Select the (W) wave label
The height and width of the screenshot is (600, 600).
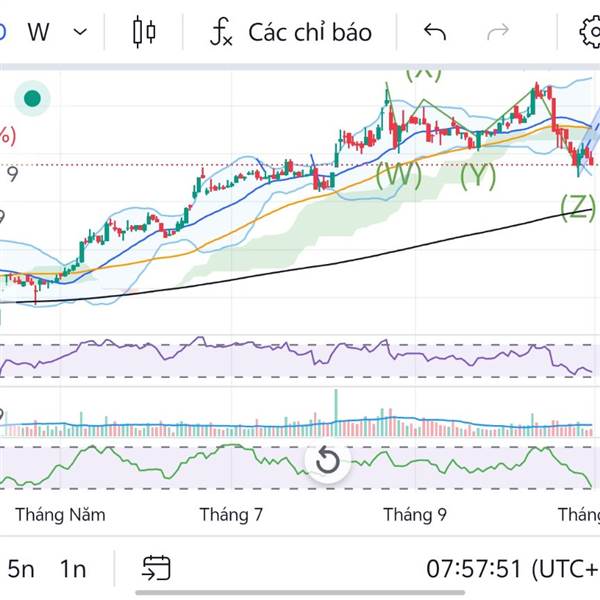[x=397, y=176]
